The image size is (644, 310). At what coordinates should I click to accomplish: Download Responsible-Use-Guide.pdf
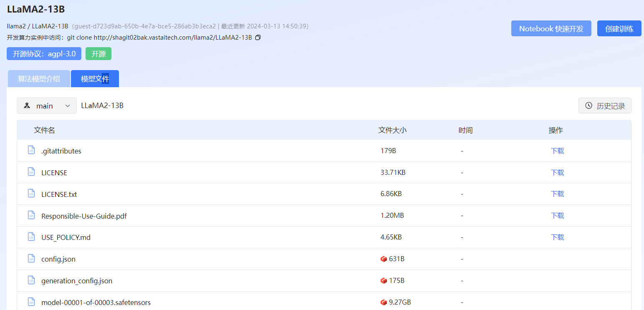pyautogui.click(x=557, y=216)
